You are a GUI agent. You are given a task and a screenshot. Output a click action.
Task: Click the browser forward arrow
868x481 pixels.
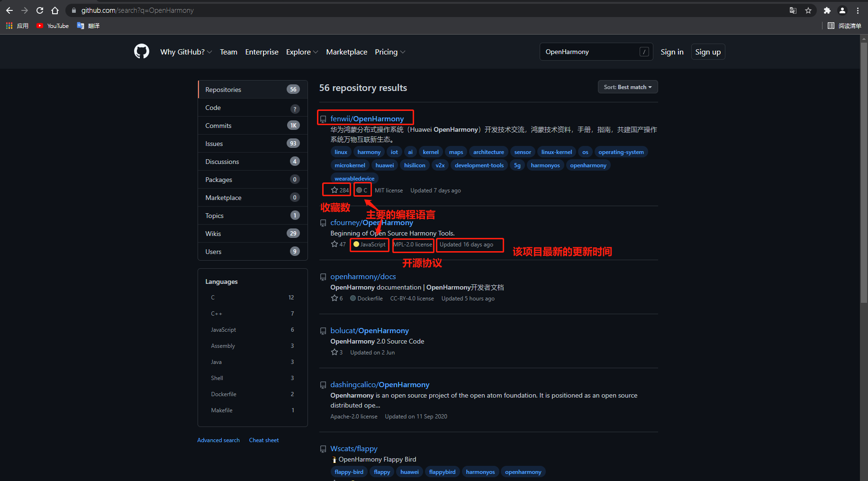tap(25, 10)
